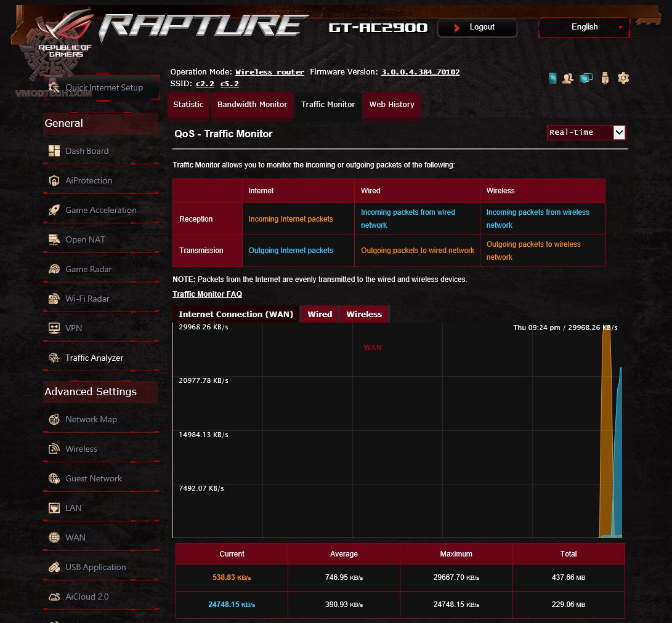Click Outgoing packets to wired network text
The image size is (672, 623).
click(418, 250)
